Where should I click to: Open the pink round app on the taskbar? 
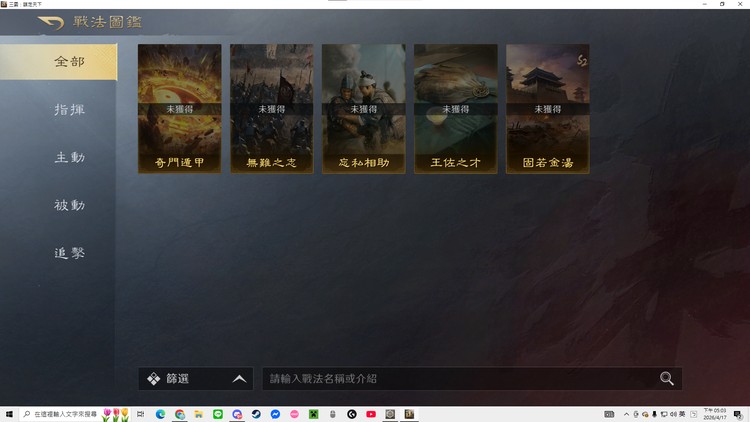click(x=294, y=414)
